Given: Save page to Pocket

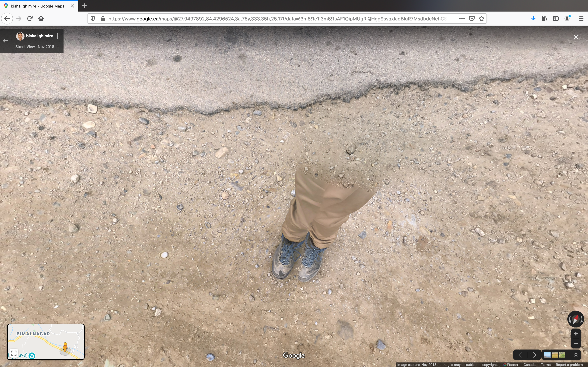Looking at the screenshot, I should pos(472,19).
